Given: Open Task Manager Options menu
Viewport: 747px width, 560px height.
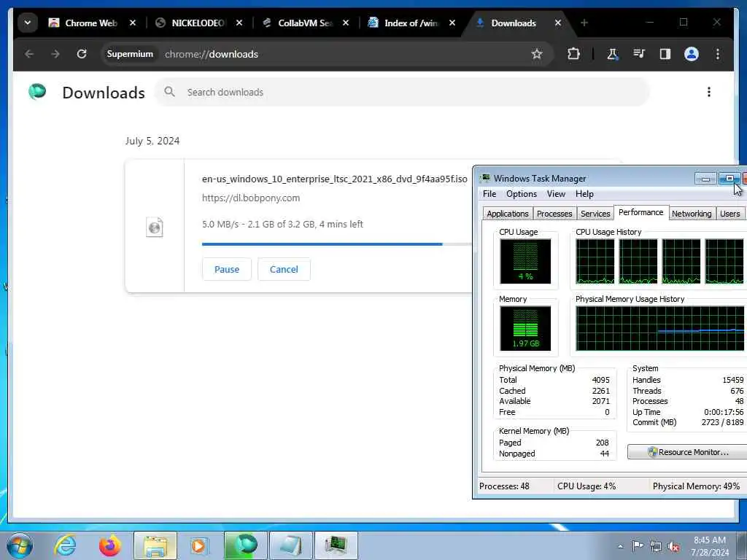Looking at the screenshot, I should pos(521,194).
